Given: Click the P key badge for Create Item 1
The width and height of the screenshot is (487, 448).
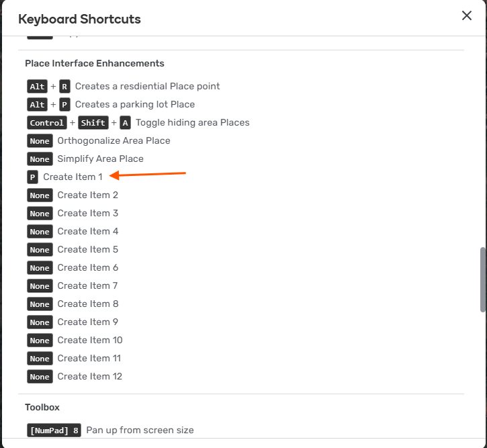Looking at the screenshot, I should (x=32, y=177).
